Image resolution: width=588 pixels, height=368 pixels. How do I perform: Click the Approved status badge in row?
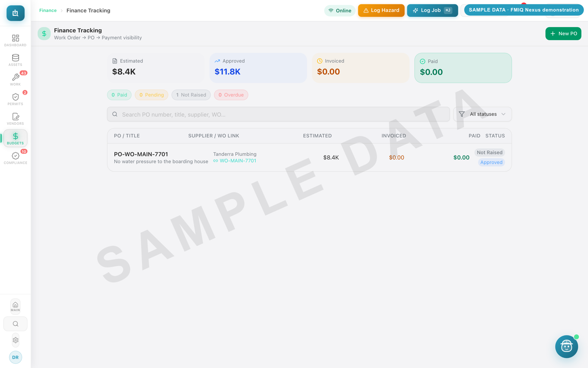click(491, 162)
